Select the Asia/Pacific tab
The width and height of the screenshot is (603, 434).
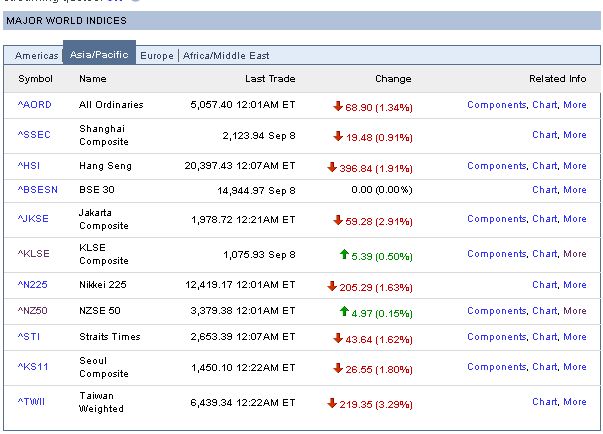[x=99, y=55]
